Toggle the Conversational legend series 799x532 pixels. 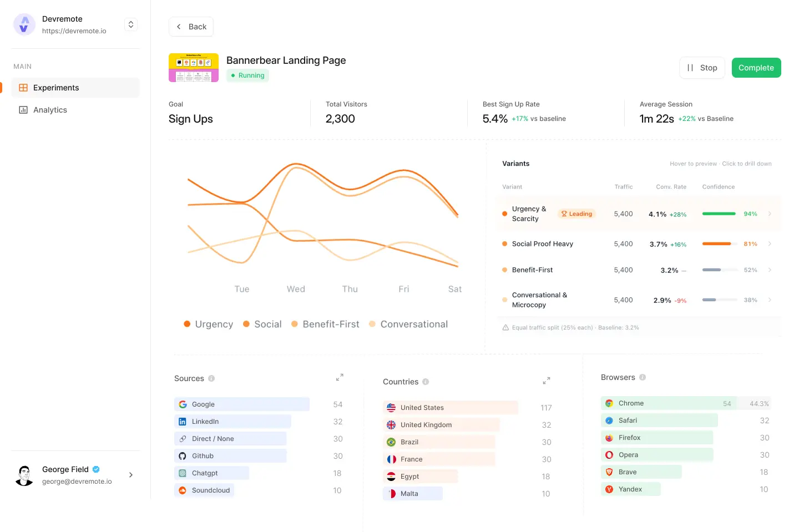[408, 324]
